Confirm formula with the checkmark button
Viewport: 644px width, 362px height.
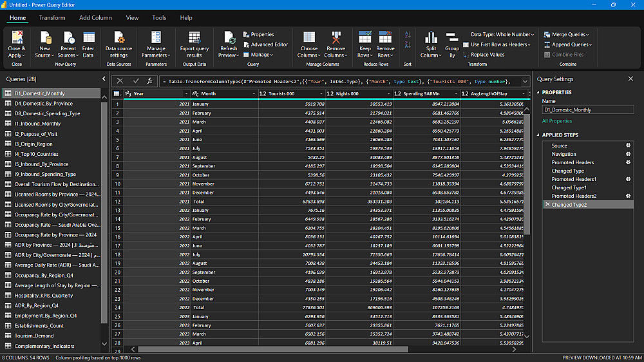coord(136,81)
